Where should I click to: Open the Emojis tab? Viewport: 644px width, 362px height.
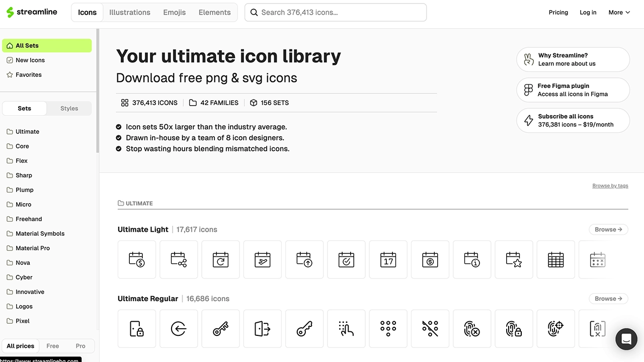coord(175,13)
